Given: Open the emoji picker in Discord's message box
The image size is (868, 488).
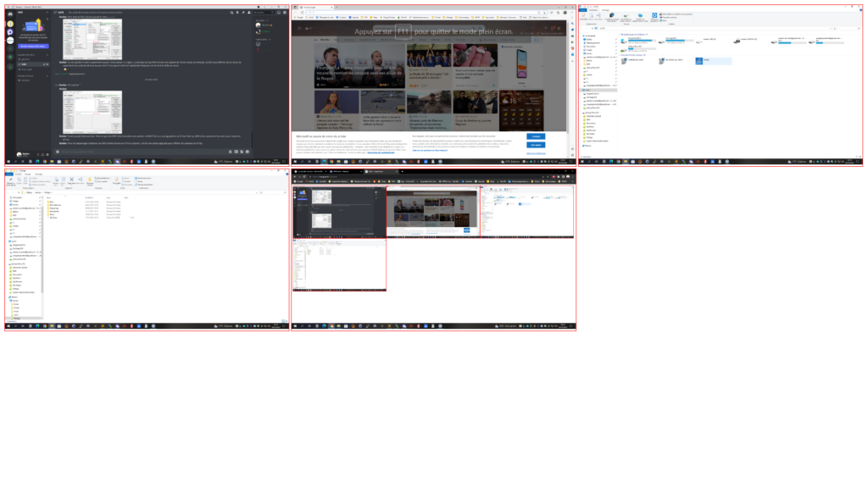Looking at the screenshot, I should [x=248, y=152].
